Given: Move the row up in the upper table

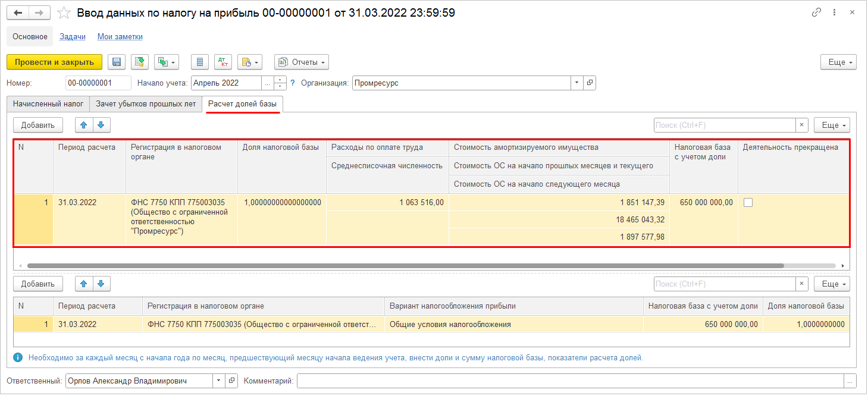Looking at the screenshot, I should (84, 125).
